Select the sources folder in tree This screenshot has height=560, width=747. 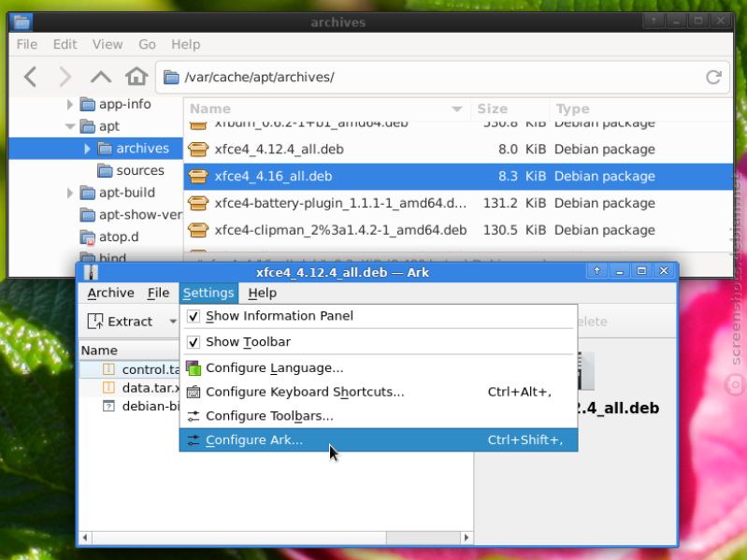pyautogui.click(x=140, y=170)
